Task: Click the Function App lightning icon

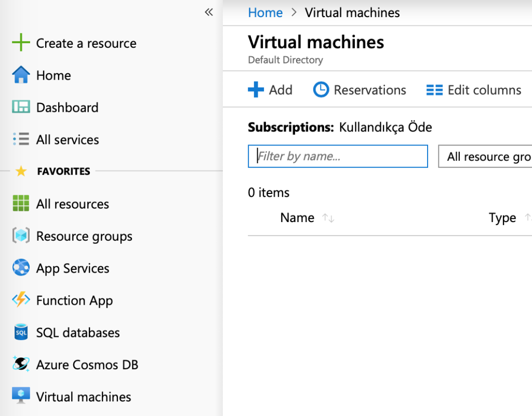Action: (x=21, y=300)
